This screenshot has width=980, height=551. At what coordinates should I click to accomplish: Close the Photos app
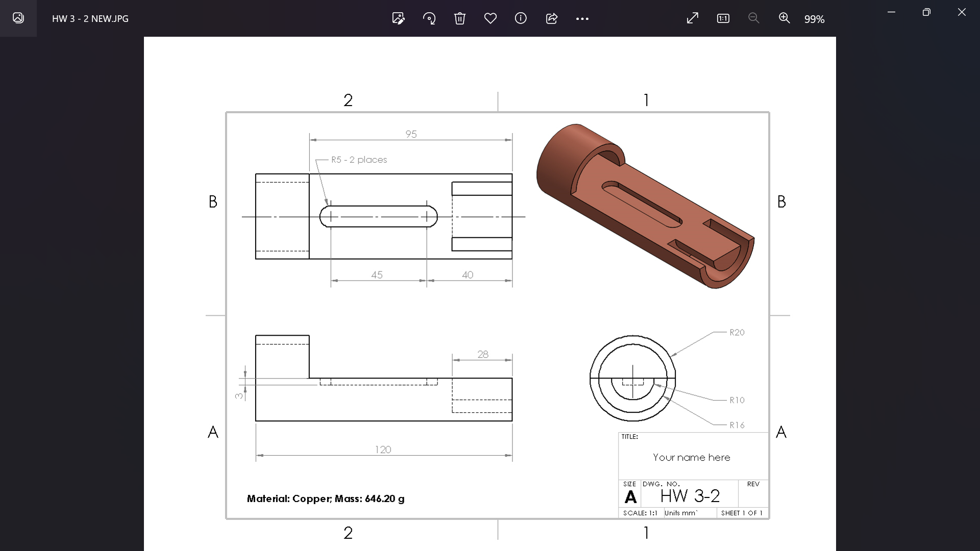click(x=962, y=12)
